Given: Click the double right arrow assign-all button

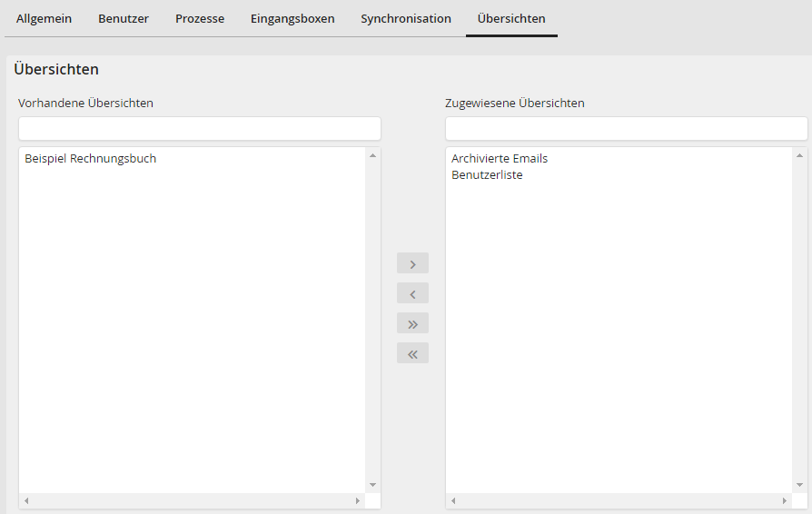Looking at the screenshot, I should (412, 323).
